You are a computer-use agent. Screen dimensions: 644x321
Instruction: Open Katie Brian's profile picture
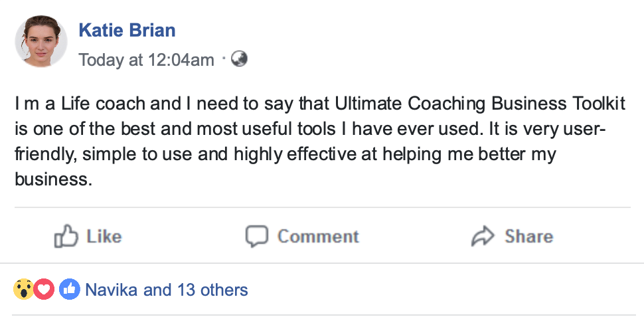click(x=41, y=41)
